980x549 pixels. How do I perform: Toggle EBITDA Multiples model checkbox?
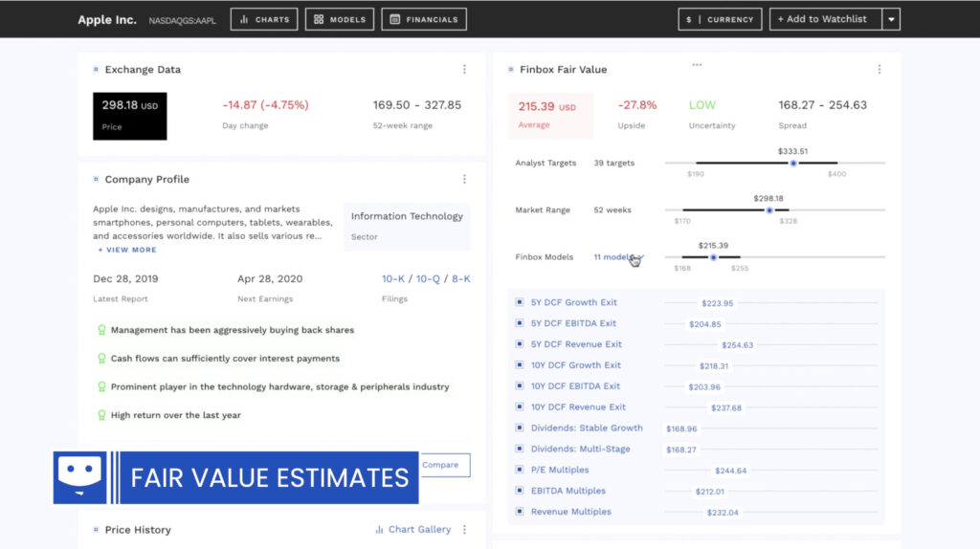tap(520, 491)
